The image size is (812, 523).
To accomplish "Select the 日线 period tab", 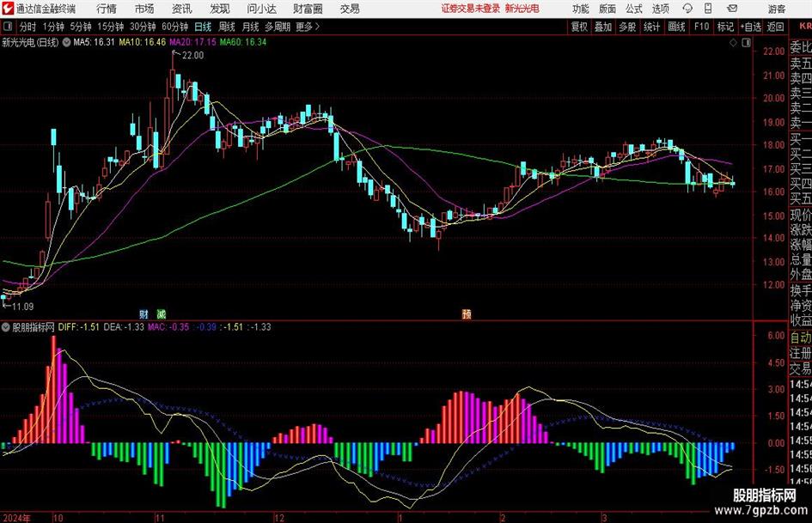I will click(203, 27).
